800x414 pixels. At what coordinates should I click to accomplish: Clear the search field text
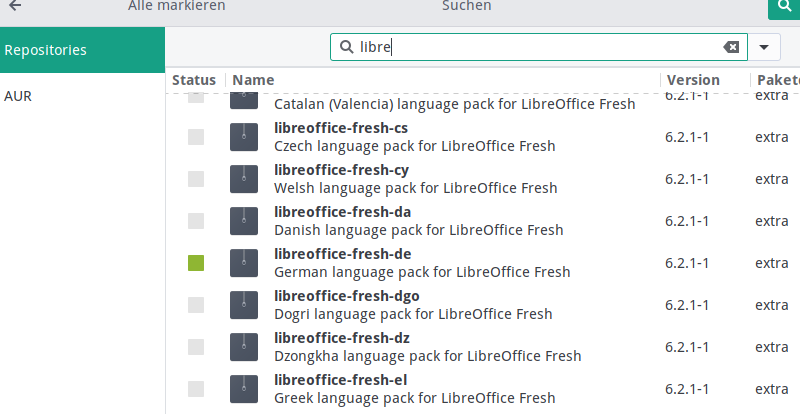(731, 47)
